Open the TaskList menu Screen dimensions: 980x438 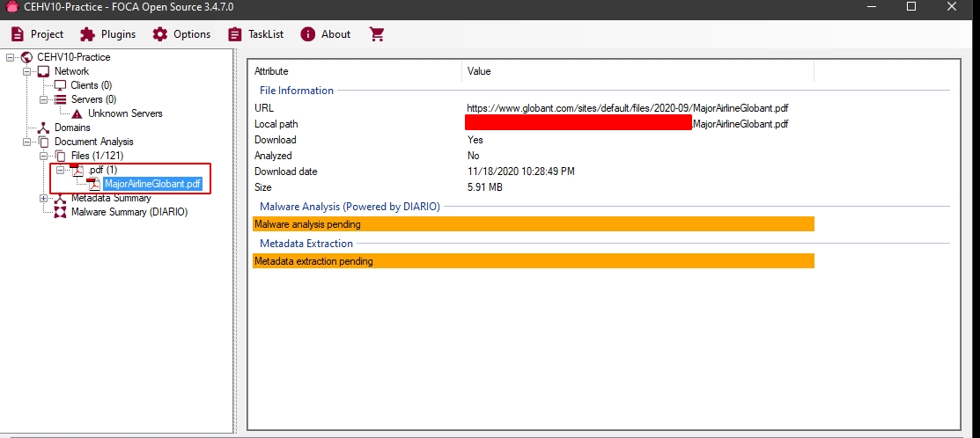(255, 34)
